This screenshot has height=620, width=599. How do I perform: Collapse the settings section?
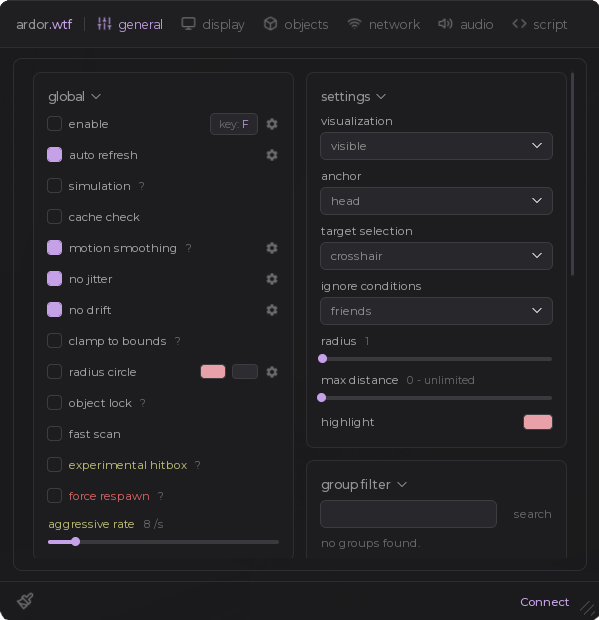(x=353, y=96)
